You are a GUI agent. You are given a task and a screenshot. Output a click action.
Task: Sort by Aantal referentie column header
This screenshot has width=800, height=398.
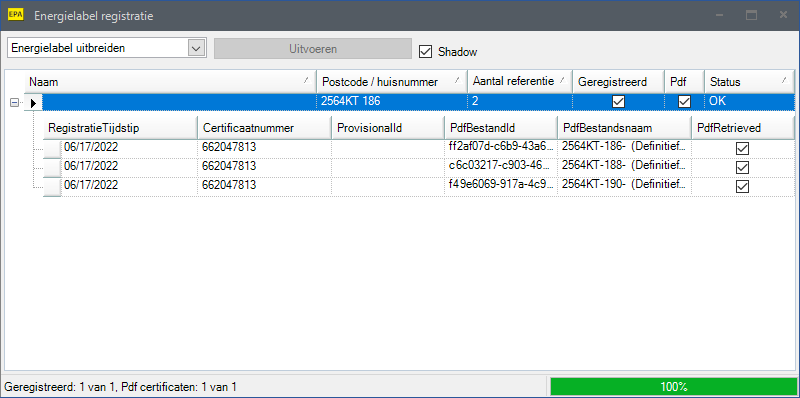(519, 82)
